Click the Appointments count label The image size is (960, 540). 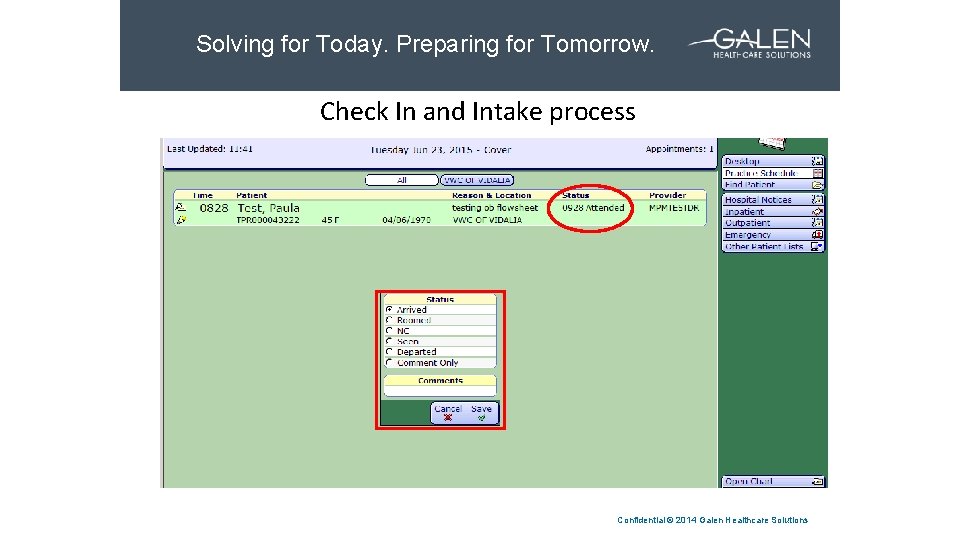click(679, 149)
